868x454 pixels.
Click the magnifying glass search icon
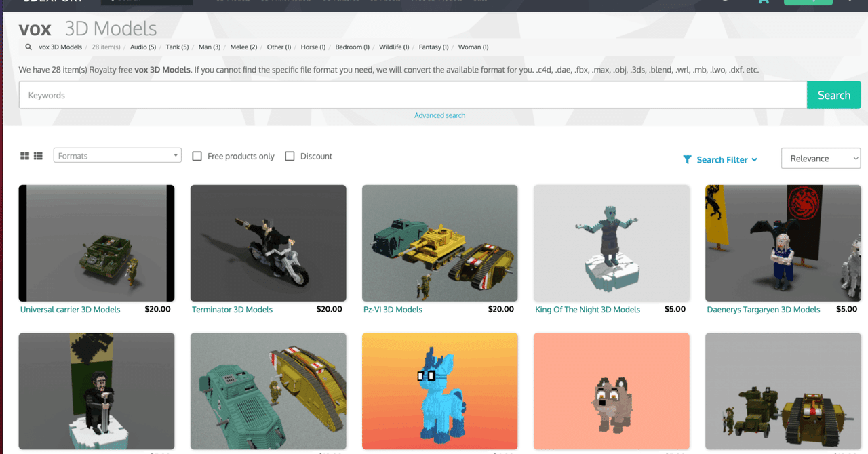28,47
